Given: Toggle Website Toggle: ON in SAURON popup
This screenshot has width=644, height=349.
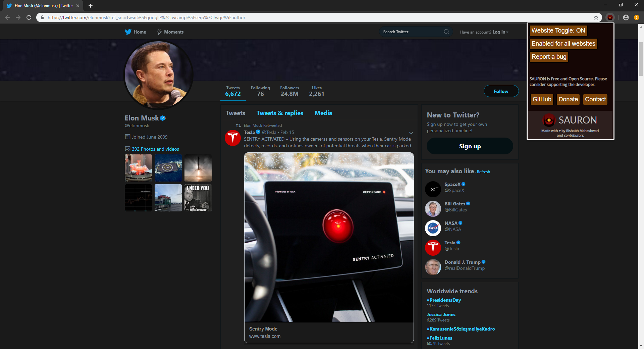Looking at the screenshot, I should coord(558,31).
